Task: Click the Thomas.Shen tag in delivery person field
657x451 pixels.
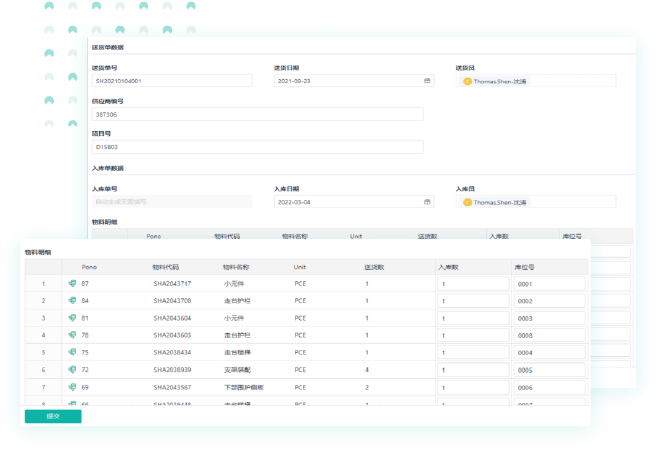Action: [x=495, y=81]
